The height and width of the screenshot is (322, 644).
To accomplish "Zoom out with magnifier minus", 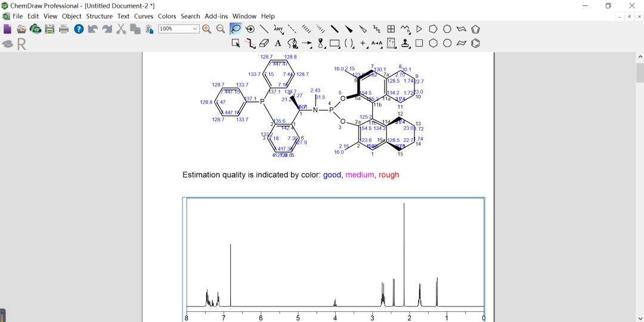I will [221, 29].
